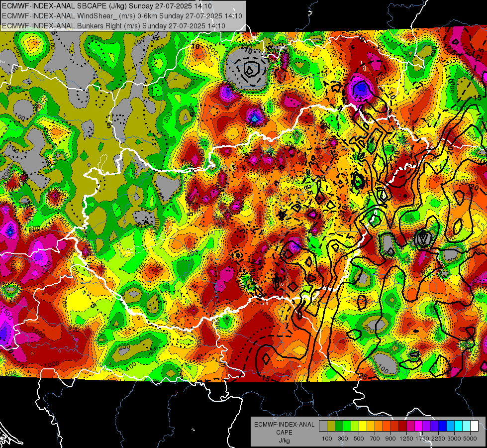Pick the pure blue legend swatch
This screenshot has width=487, height=448.
tap(442, 426)
